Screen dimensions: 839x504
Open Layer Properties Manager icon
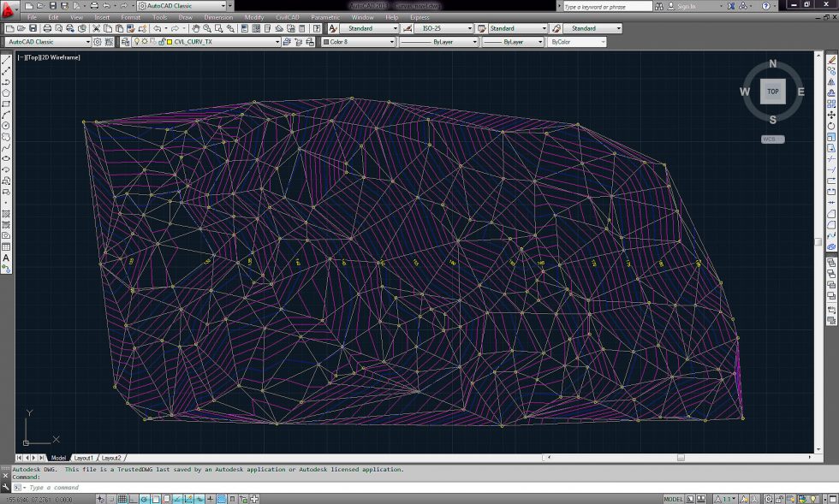pyautogui.click(x=126, y=41)
